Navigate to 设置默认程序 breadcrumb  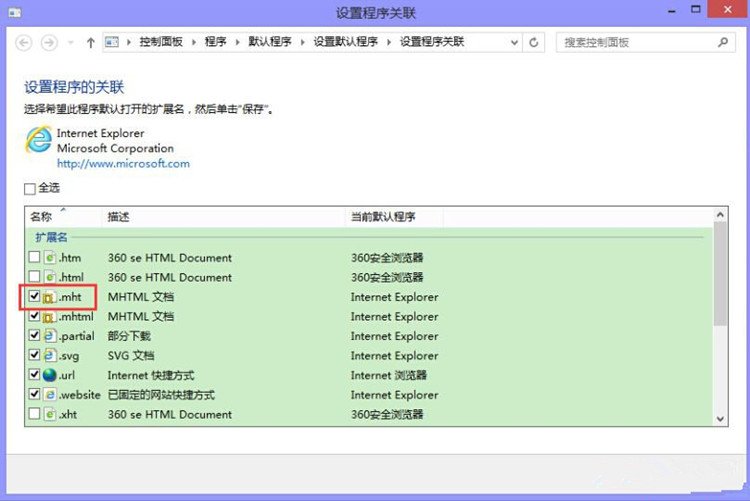(345, 42)
